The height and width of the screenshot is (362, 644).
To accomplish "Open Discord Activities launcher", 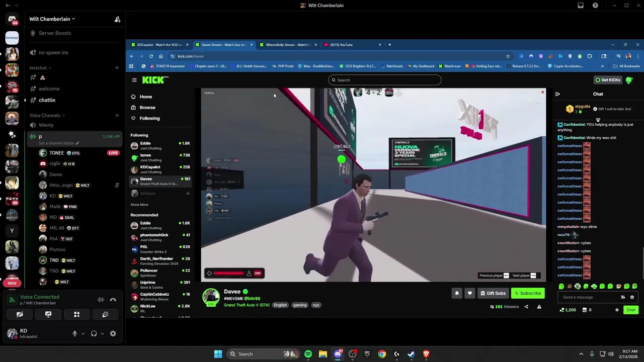I will click(77, 314).
